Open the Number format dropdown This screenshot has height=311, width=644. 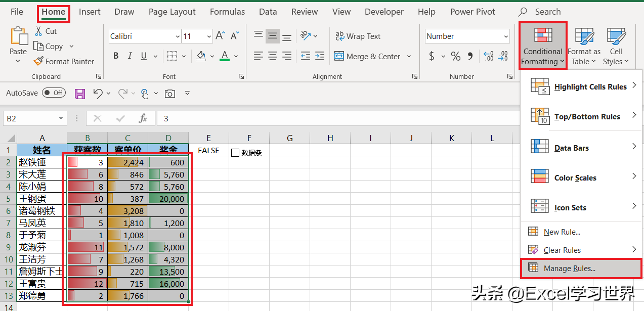(506, 36)
